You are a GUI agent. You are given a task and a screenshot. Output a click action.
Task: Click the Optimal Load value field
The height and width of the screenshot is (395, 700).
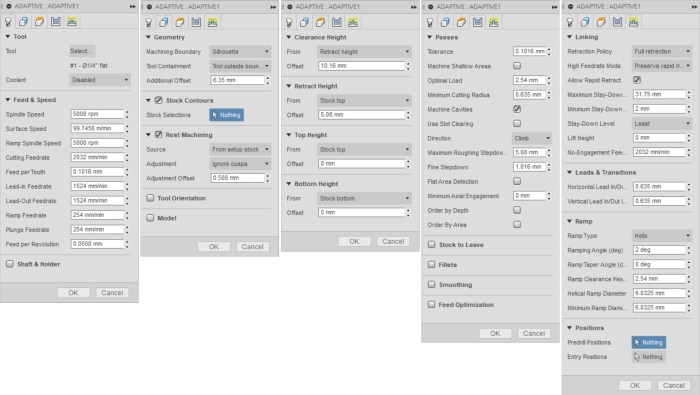click(x=529, y=80)
